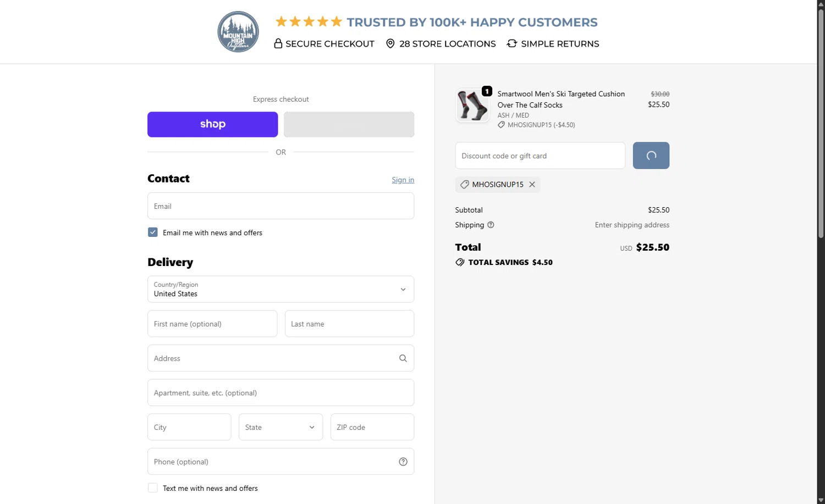Focus the ZIP code field

(372, 427)
